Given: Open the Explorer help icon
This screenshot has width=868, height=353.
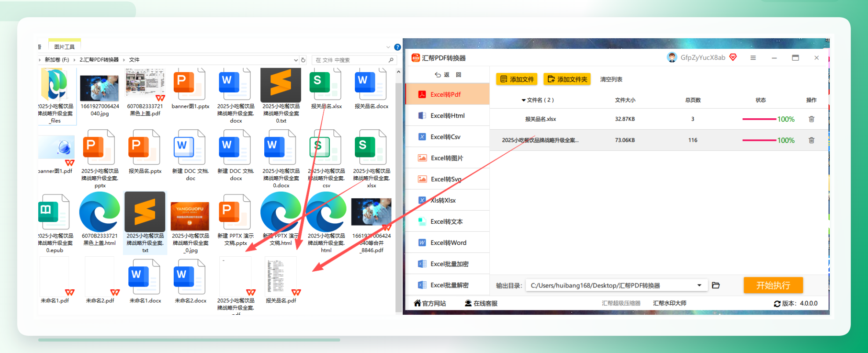Looking at the screenshot, I should pos(398,47).
